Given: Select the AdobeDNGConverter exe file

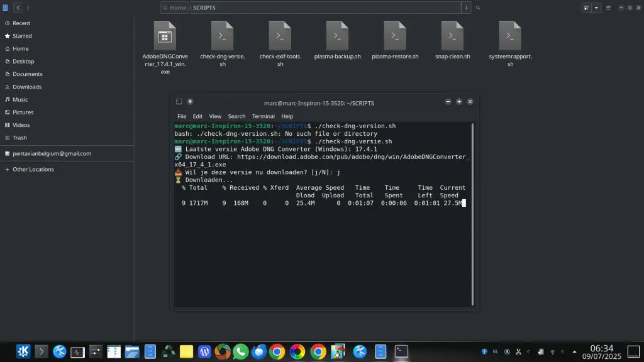Looking at the screenshot, I should pyautogui.click(x=165, y=36).
